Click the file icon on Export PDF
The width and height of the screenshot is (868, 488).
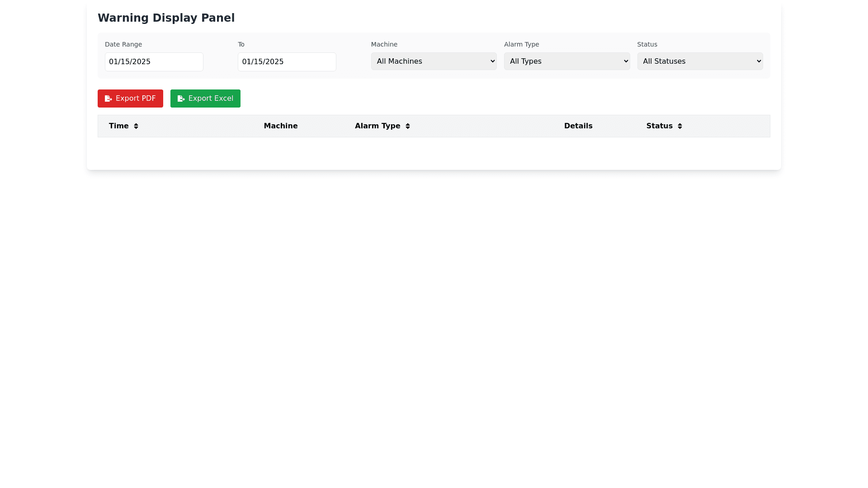point(108,99)
